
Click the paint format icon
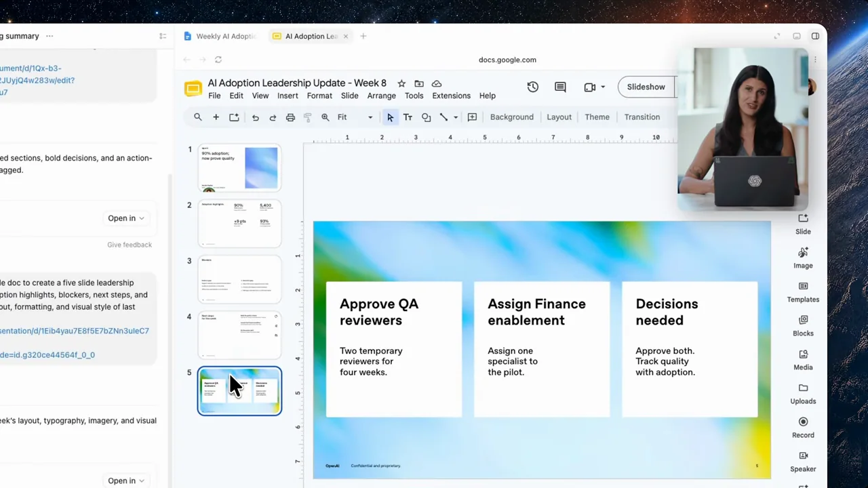tap(307, 117)
